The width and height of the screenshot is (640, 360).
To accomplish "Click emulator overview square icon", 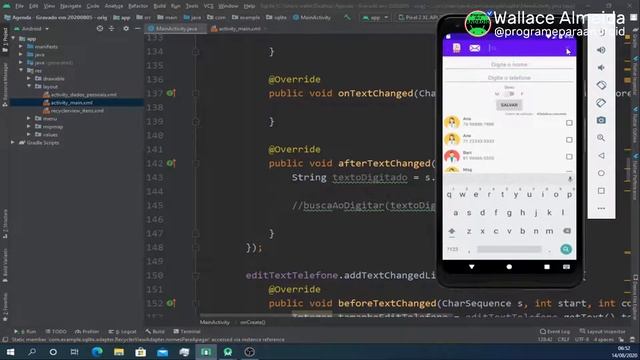I will tap(601, 191).
